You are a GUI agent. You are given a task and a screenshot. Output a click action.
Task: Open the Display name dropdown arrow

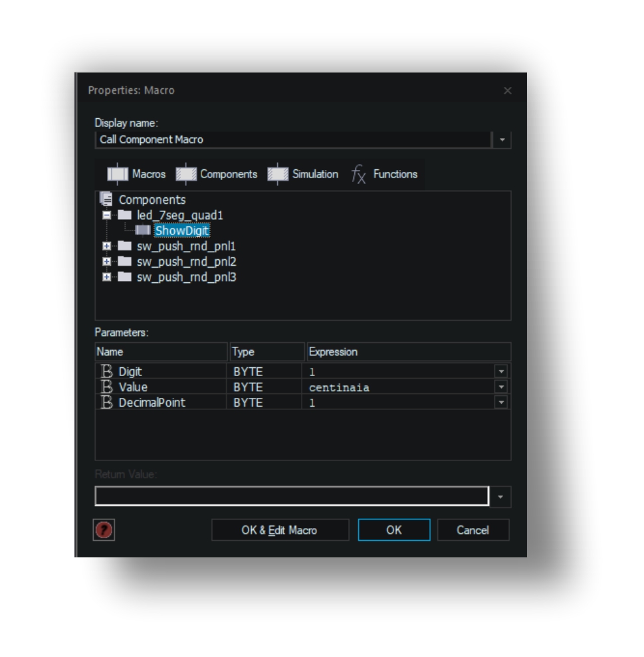[x=502, y=140]
